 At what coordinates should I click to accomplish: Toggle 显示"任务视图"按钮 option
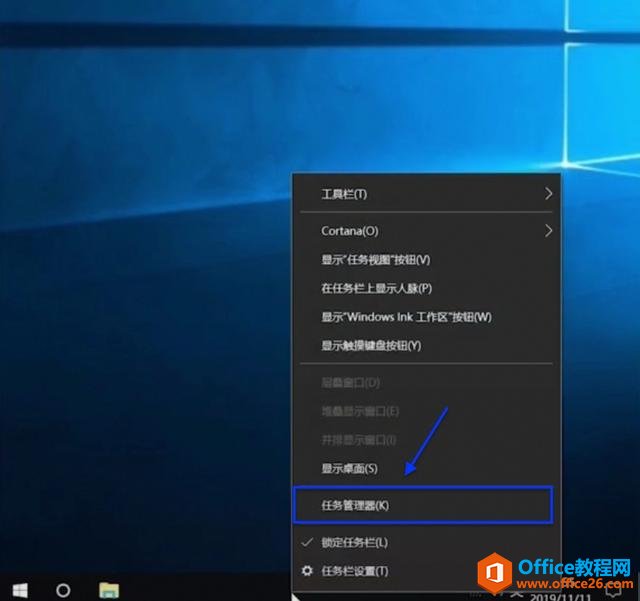pos(375,260)
